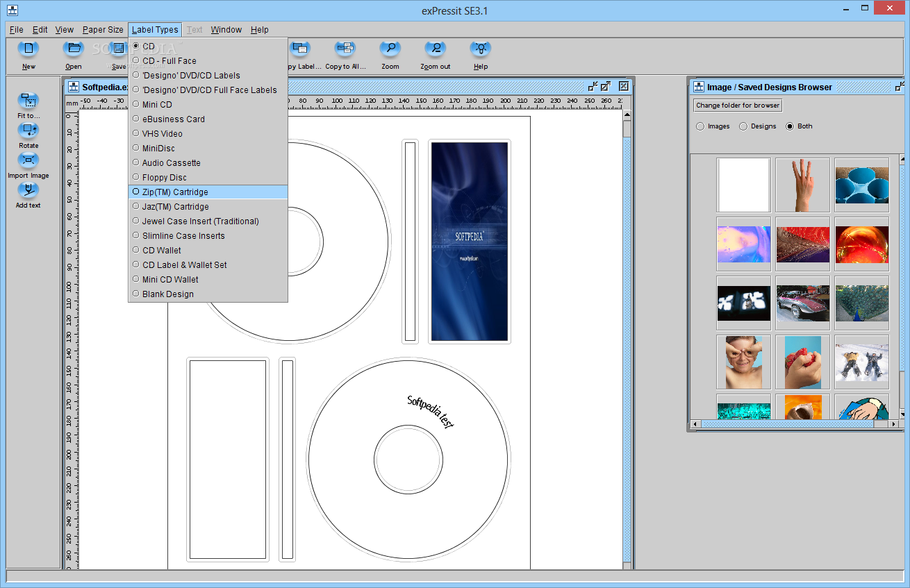Open the File menu
The width and height of the screenshot is (910, 588).
(17, 30)
